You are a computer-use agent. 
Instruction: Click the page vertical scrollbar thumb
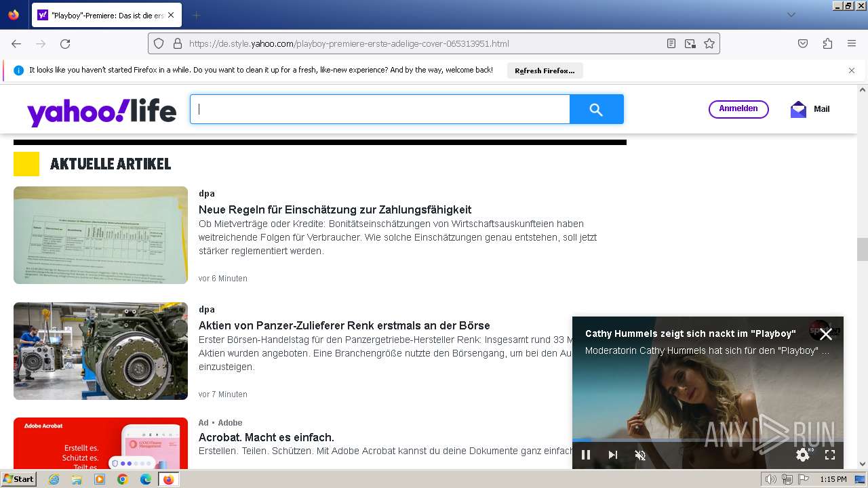point(862,249)
